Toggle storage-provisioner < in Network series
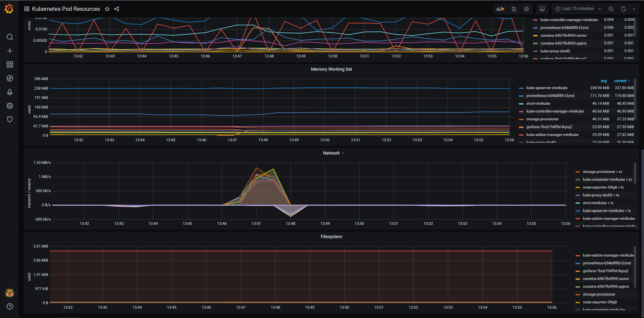Image resolution: width=644 pixels, height=318 pixels. [602, 172]
